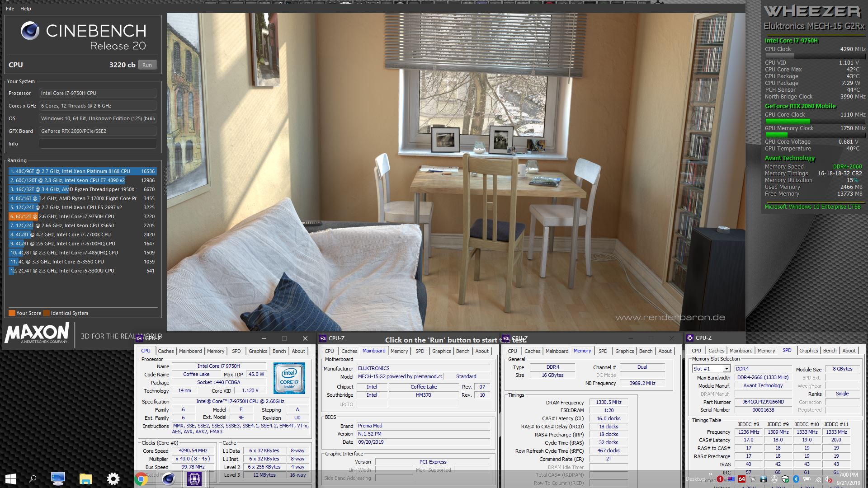The height and width of the screenshot is (488, 868).
Task: Click the blue bar-meter tray icon
Action: coord(764,479)
